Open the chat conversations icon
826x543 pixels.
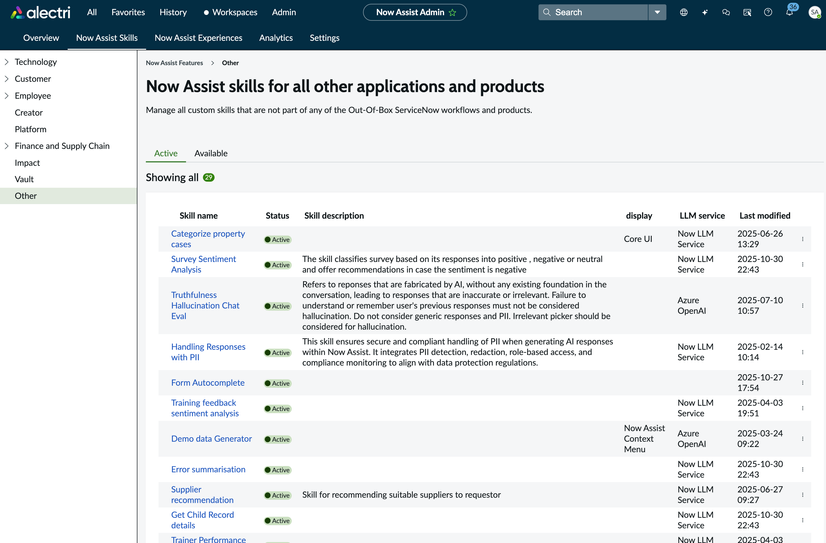[726, 13]
